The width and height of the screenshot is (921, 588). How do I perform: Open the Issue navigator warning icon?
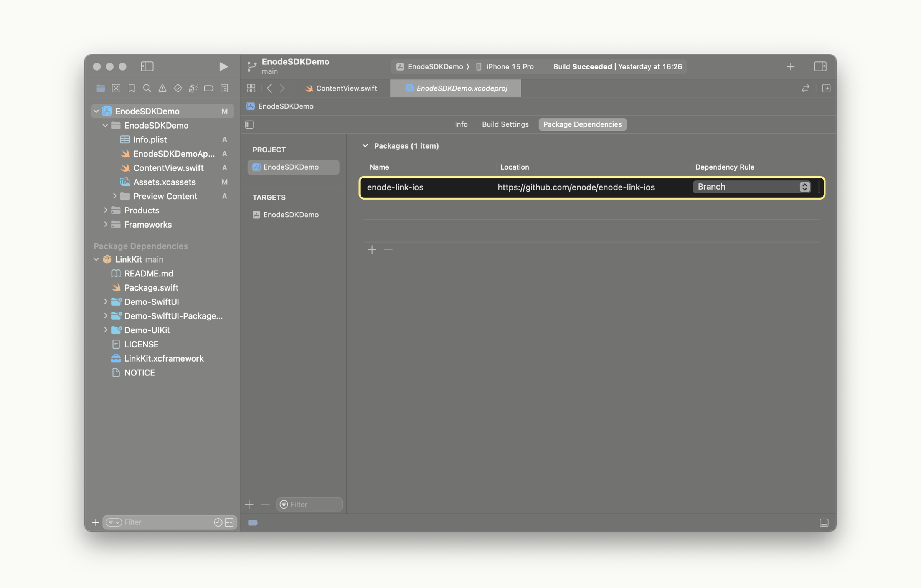(x=162, y=88)
